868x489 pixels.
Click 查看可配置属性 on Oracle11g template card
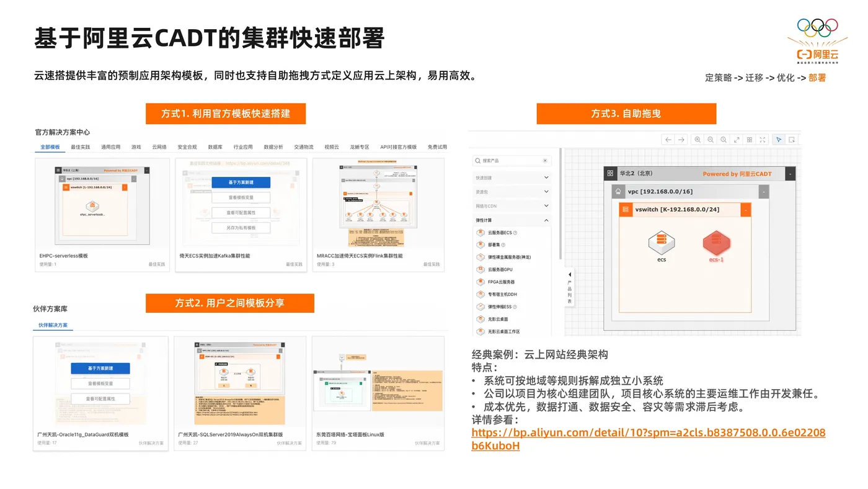[100, 398]
